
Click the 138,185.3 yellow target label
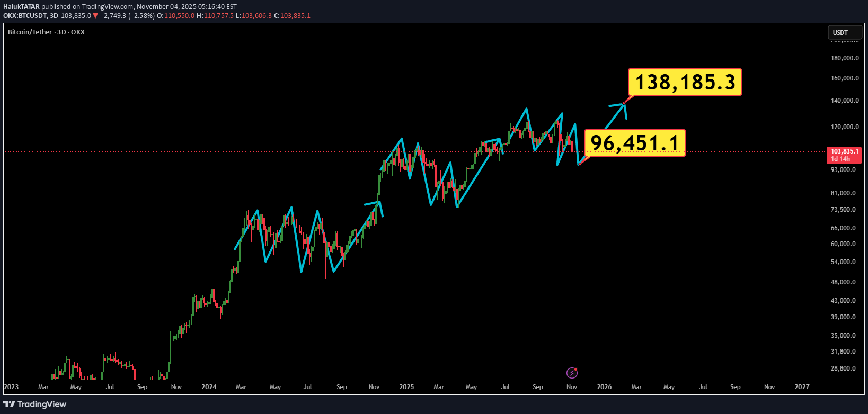685,83
